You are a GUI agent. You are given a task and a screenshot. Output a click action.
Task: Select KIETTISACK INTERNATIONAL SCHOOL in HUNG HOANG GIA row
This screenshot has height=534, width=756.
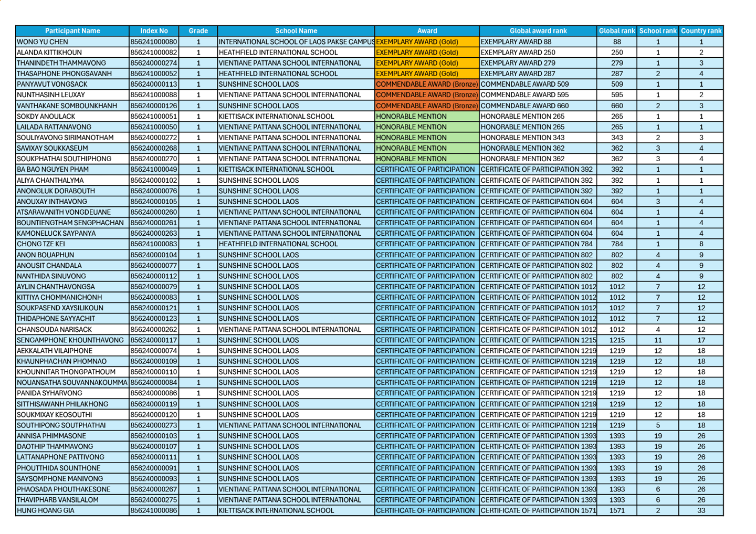click(x=296, y=510)
